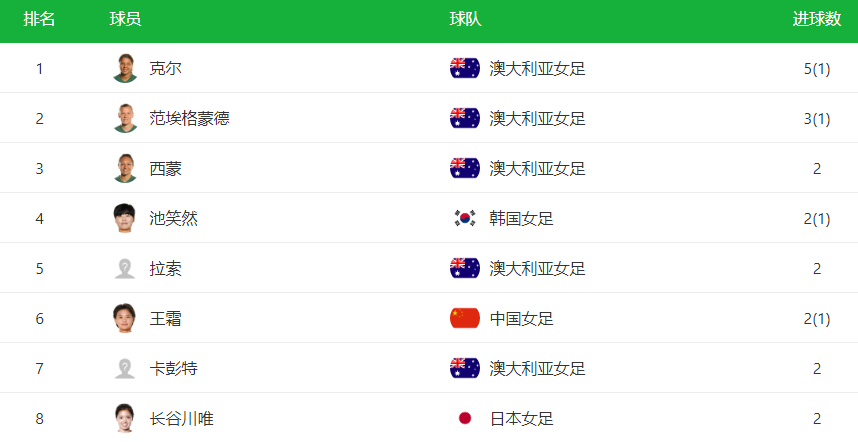Open 范埃格蒙德 player photo
The height and width of the screenshot is (442, 858).
click(125, 118)
